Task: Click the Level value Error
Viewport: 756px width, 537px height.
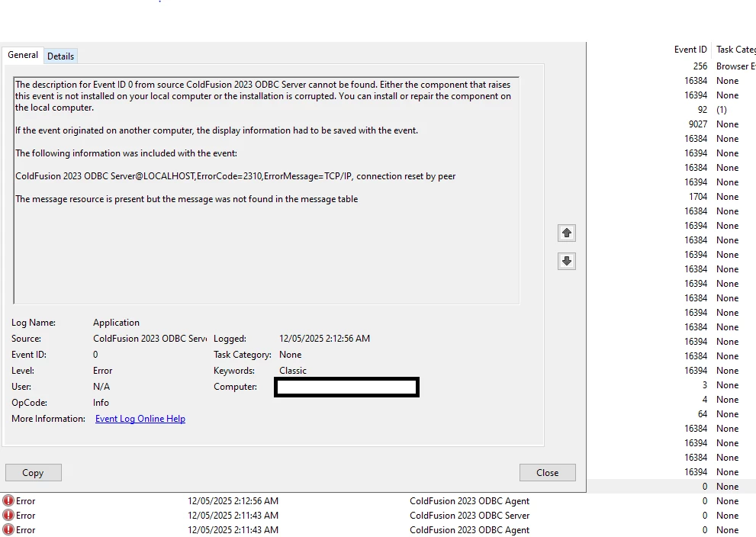Action: [x=103, y=370]
